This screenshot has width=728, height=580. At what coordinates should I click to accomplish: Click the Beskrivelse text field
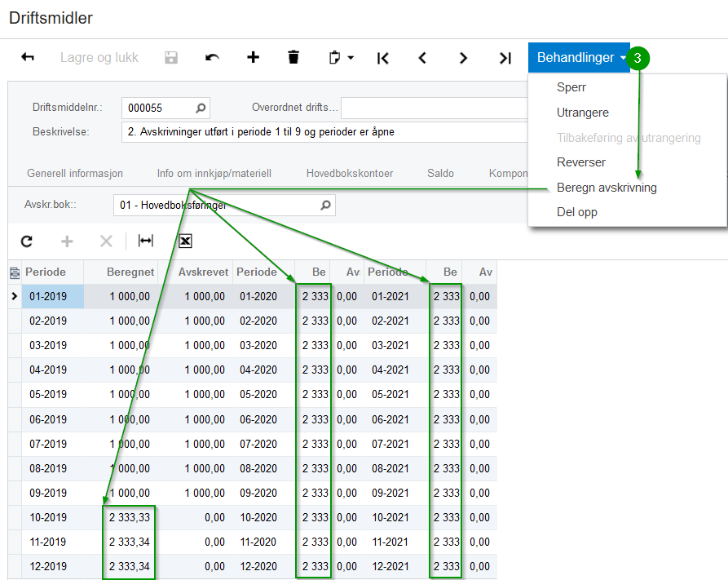pyautogui.click(x=326, y=131)
